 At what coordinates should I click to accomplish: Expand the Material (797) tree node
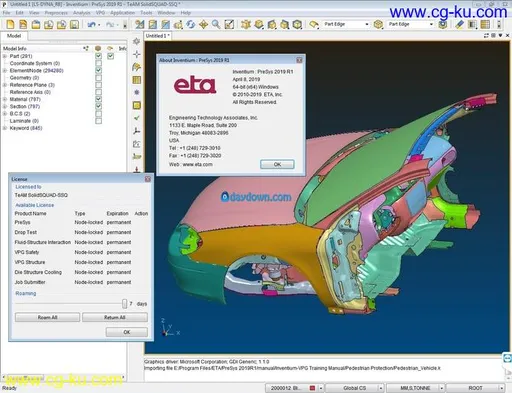[5, 99]
